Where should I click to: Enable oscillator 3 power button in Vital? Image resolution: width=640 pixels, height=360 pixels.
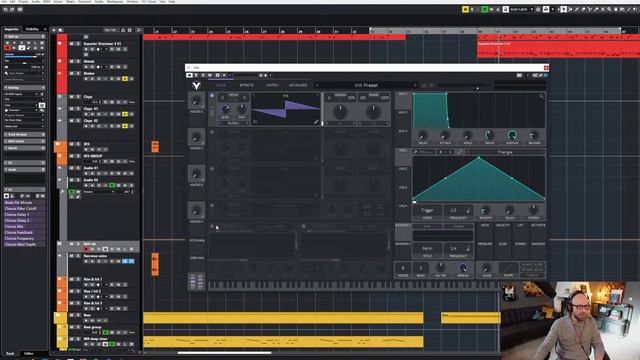[x=212, y=169]
